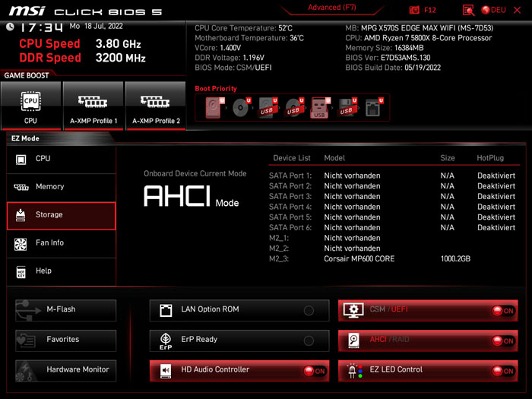
Task: Click the CPU Speed 3.80 GHz value
Action: click(x=118, y=44)
